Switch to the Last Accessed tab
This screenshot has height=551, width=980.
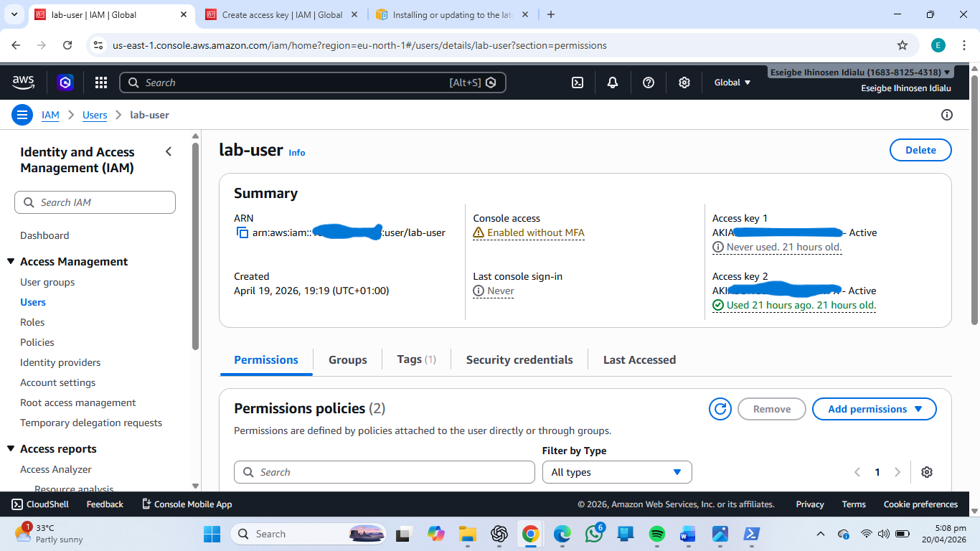pyautogui.click(x=640, y=360)
